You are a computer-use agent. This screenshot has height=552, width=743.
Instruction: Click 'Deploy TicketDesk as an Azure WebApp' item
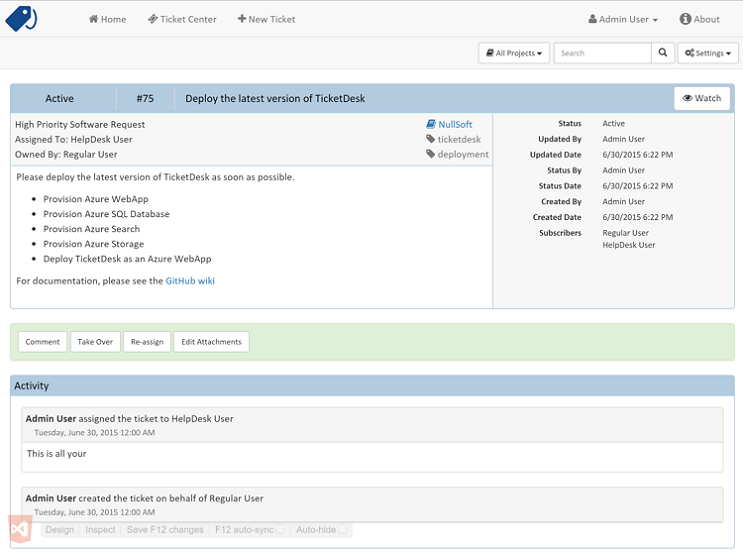127,259
